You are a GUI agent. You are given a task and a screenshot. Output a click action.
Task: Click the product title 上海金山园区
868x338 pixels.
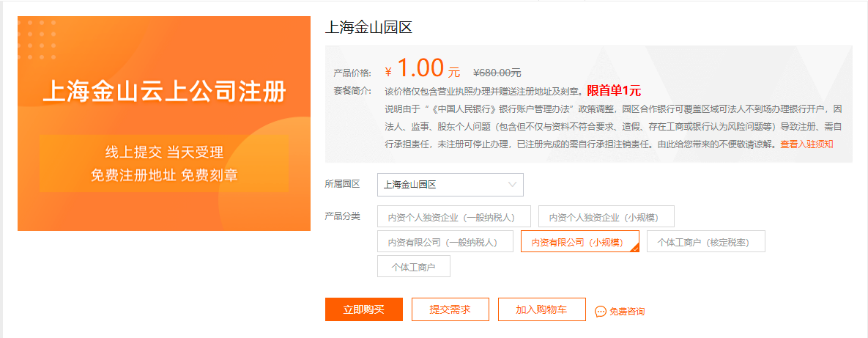pyautogui.click(x=368, y=28)
